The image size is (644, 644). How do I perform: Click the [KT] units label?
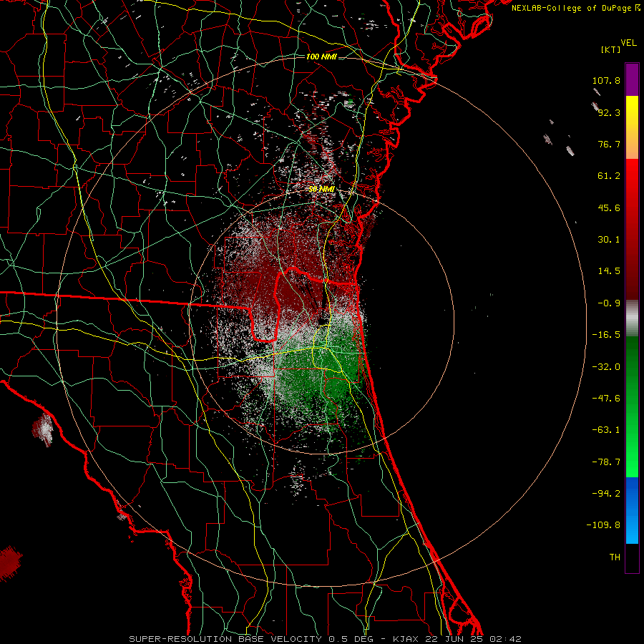point(611,49)
